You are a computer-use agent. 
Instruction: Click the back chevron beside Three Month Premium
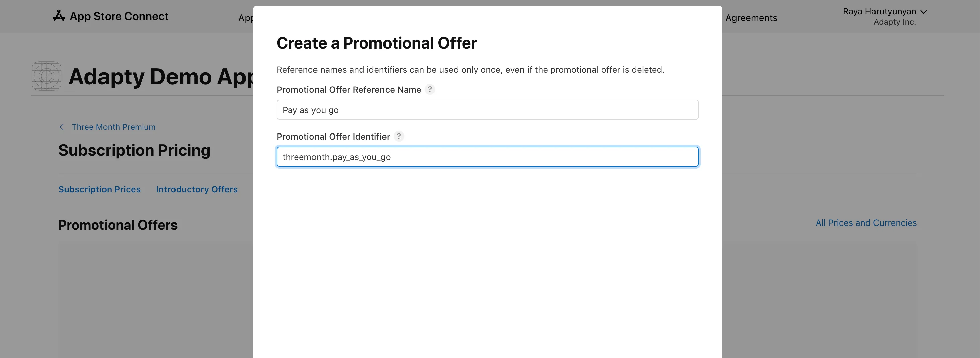62,127
